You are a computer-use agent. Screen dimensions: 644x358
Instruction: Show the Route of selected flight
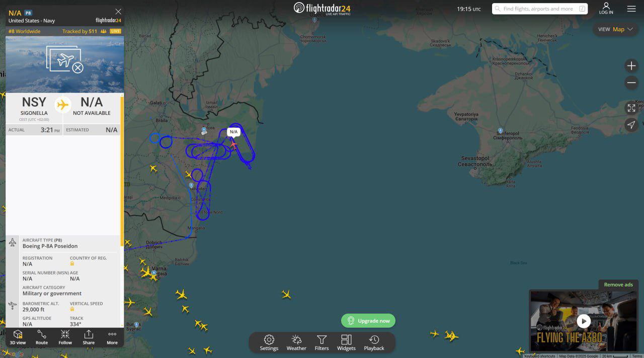42,337
